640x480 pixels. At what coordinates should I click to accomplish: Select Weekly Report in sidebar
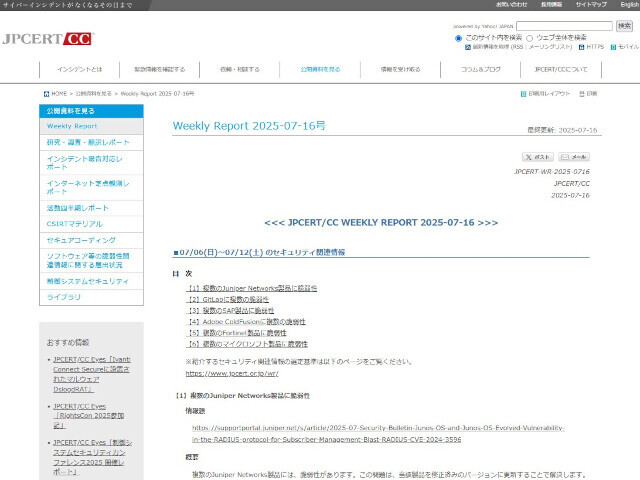pos(91,126)
